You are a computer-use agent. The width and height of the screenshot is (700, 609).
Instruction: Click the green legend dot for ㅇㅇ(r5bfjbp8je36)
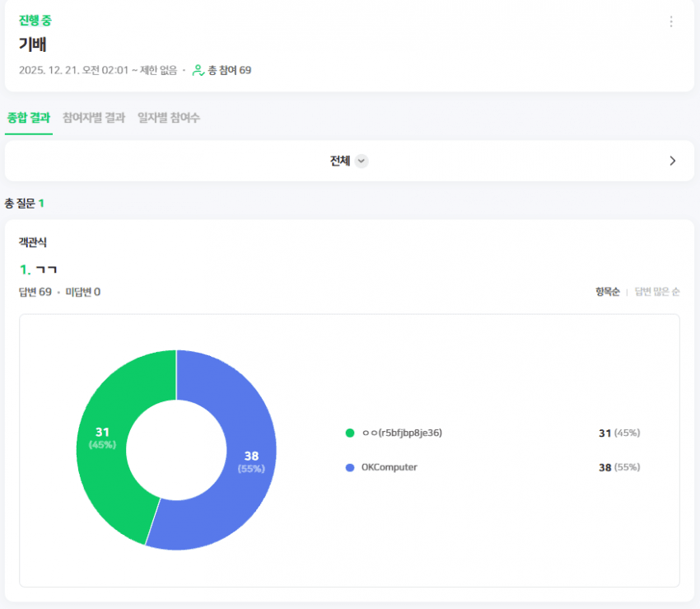click(350, 433)
